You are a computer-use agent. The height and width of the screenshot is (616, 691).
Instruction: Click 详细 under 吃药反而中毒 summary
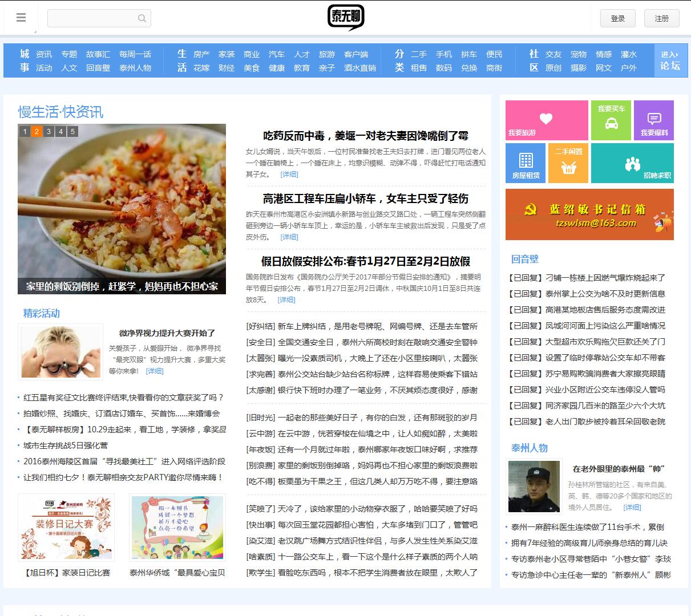click(289, 175)
